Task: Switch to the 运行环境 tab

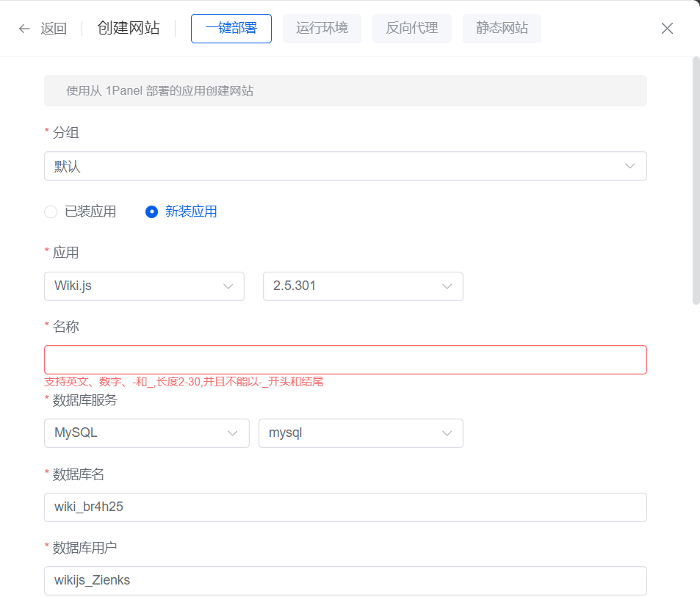Action: 322,29
